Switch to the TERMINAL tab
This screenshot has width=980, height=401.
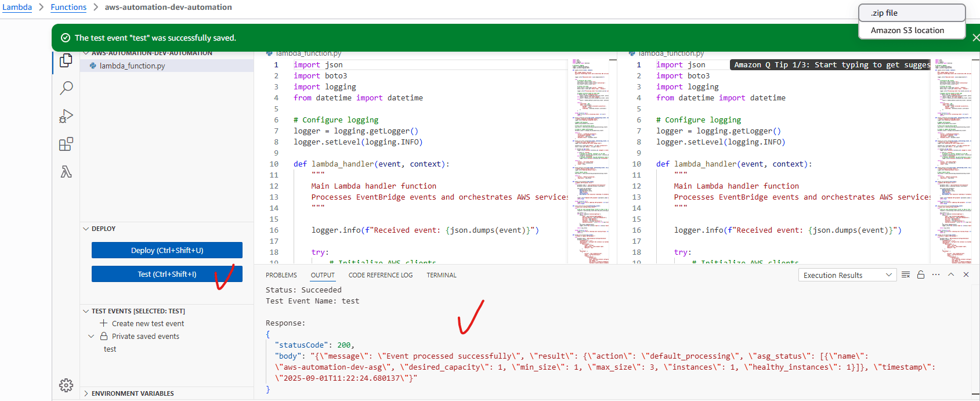point(442,275)
